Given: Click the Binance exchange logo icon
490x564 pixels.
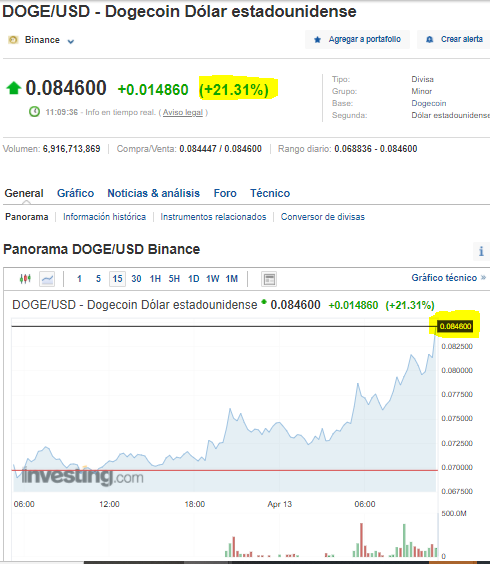Looking at the screenshot, I should [13, 40].
